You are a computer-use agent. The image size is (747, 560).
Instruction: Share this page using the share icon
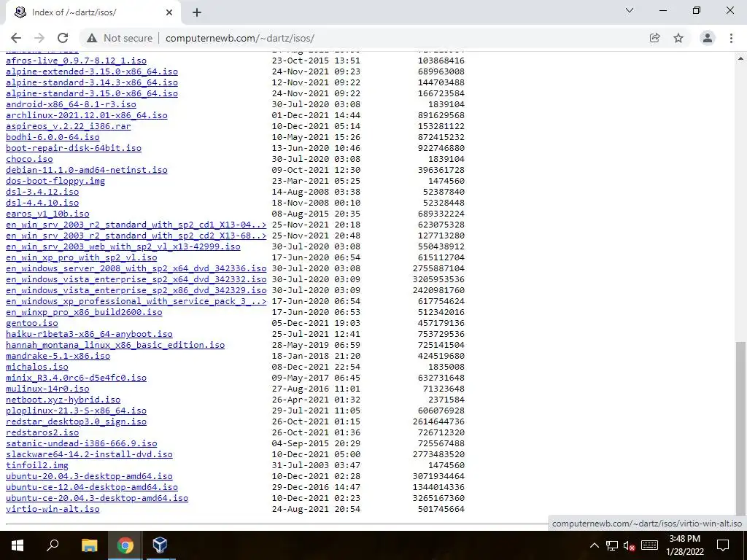tap(655, 38)
